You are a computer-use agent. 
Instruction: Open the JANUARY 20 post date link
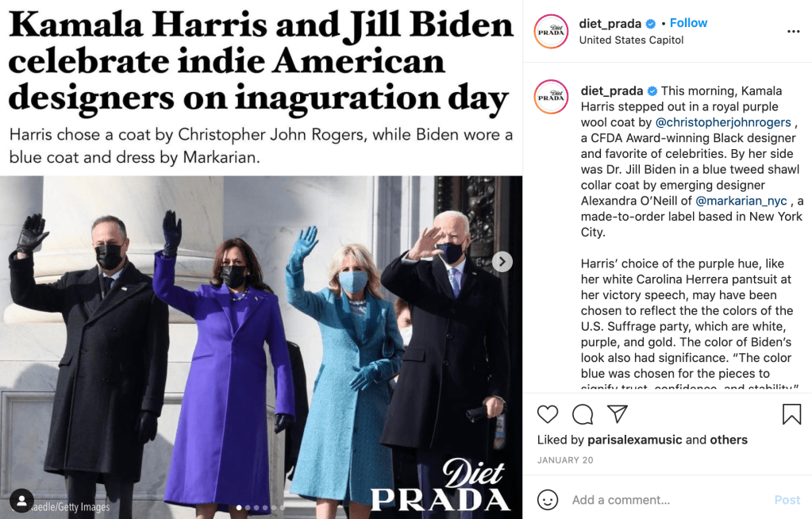point(565,460)
